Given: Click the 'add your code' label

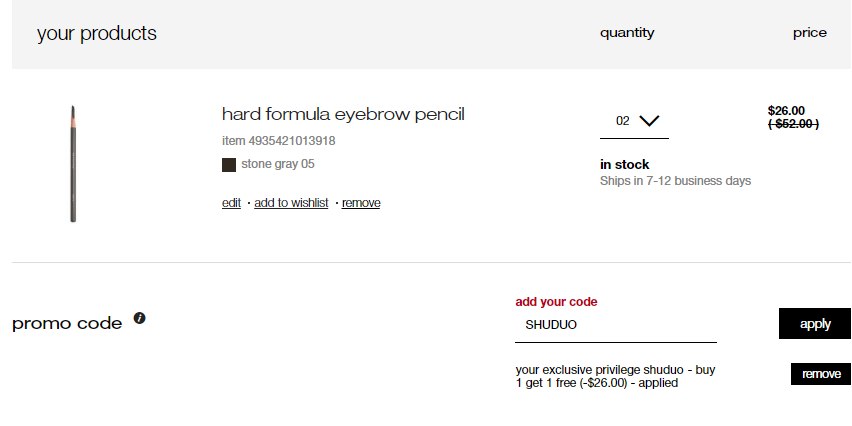Looking at the screenshot, I should click(556, 302).
